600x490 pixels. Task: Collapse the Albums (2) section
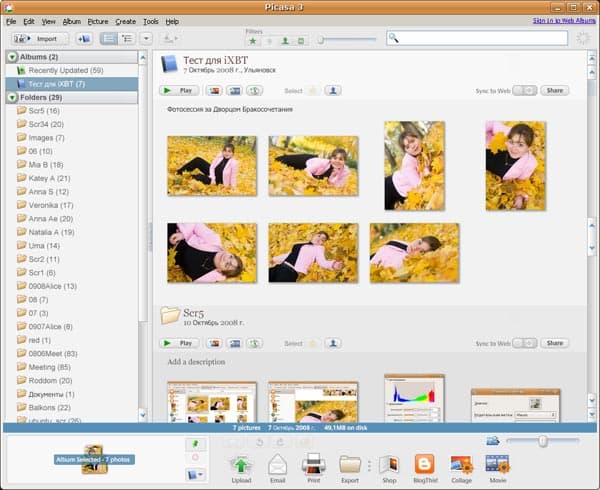pyautogui.click(x=12, y=57)
